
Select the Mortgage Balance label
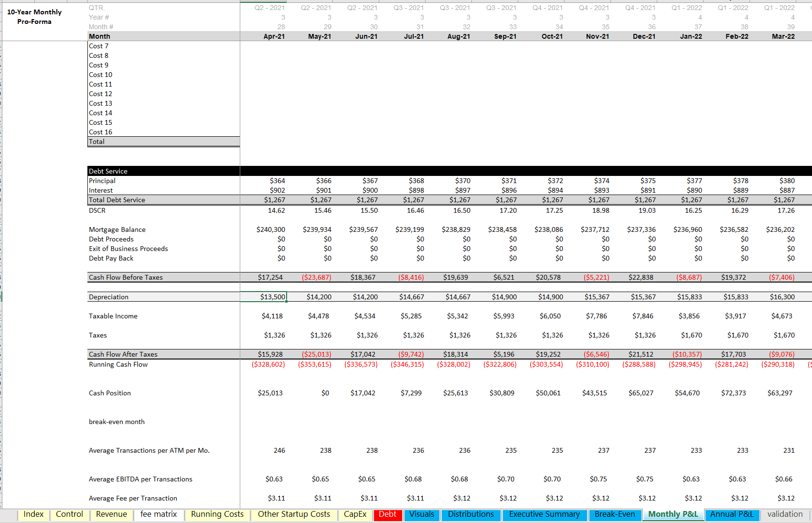[x=117, y=229]
